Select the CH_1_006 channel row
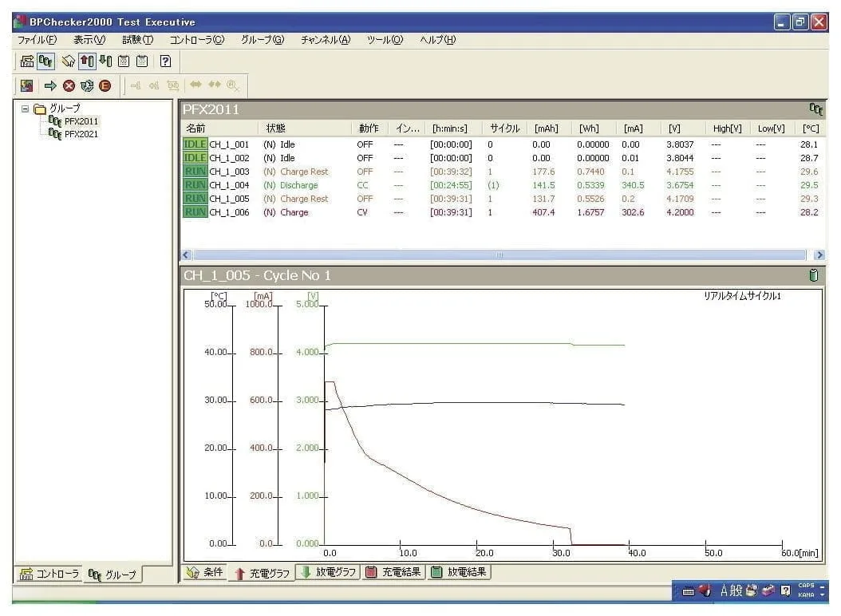The image size is (841, 616). 229,212
